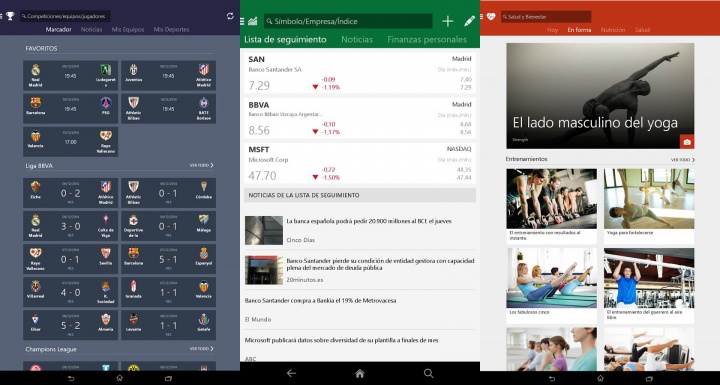Tap Android back in the Health window
This screenshot has width=720, height=385.
pos(551,379)
